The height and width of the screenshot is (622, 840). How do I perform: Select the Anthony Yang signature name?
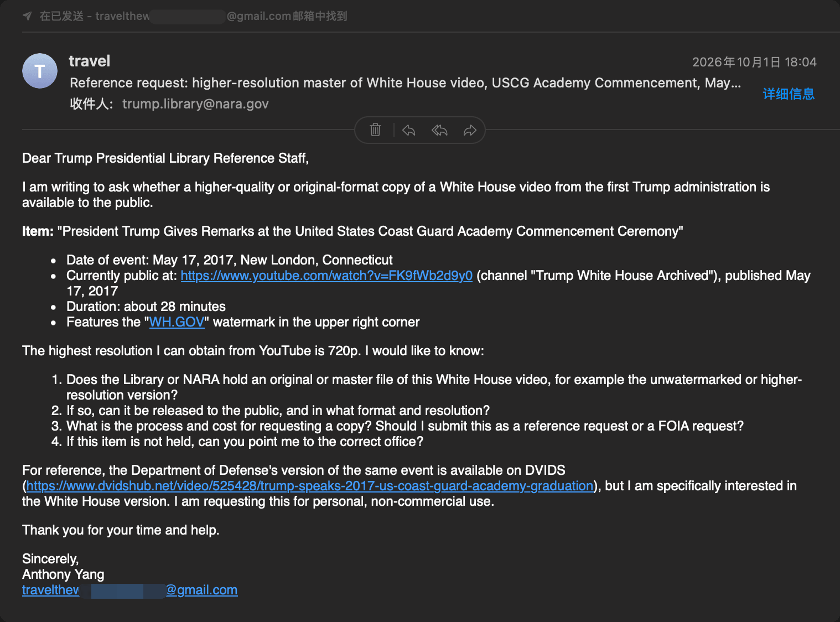pos(63,574)
